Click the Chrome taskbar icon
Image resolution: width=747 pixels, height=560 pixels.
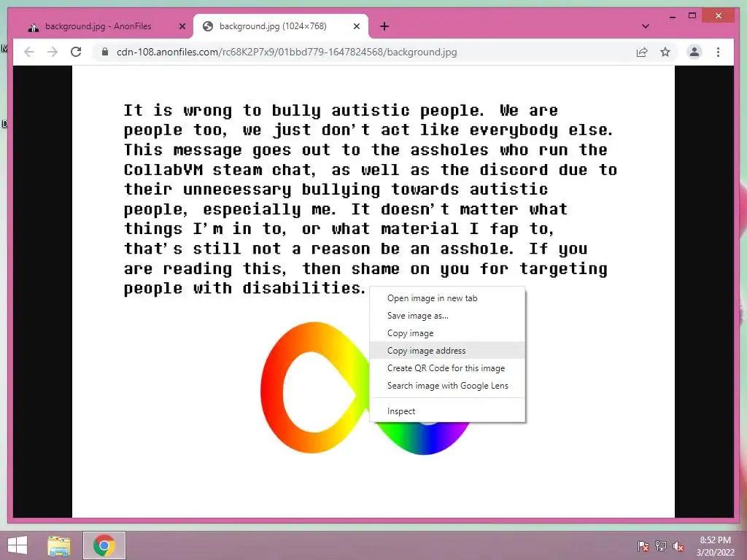(x=104, y=545)
